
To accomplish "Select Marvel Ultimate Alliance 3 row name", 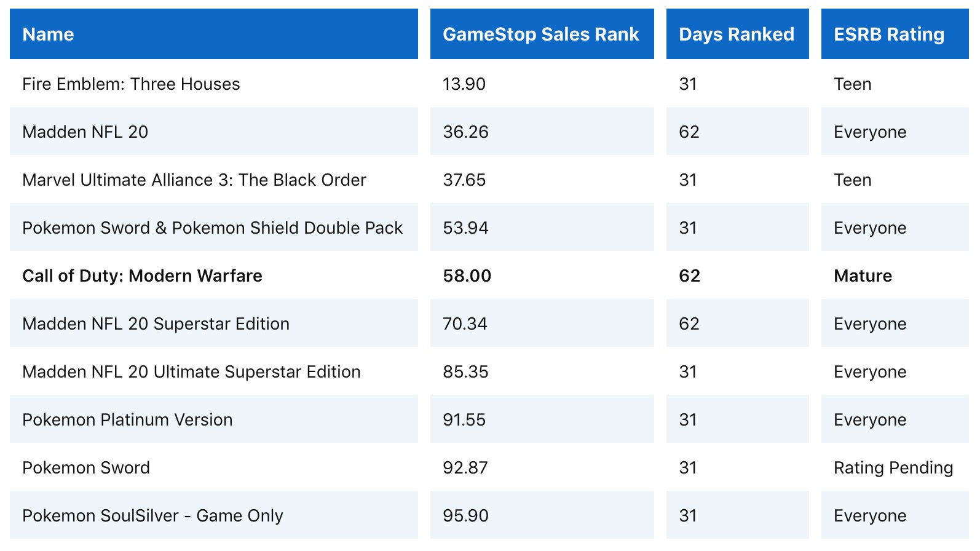I will click(194, 180).
